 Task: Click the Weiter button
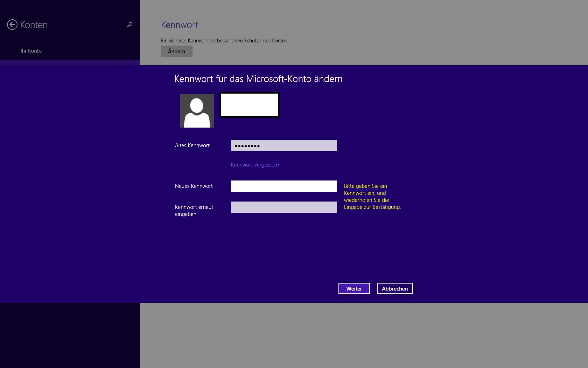pos(354,288)
